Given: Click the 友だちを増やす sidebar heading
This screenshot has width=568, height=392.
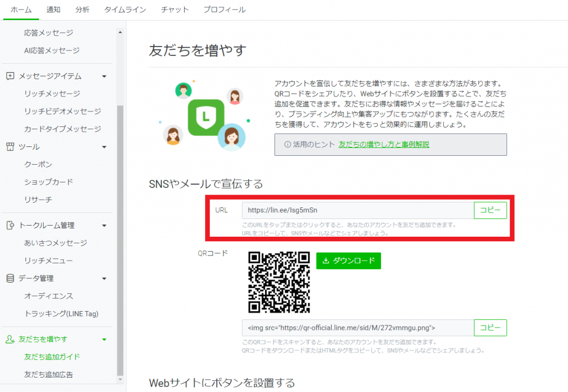Looking at the screenshot, I should 43,339.
